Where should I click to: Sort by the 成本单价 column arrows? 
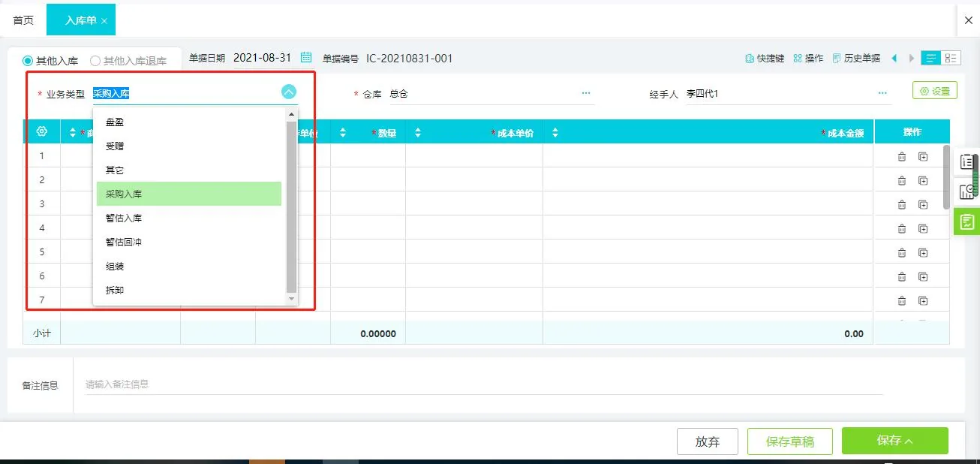tap(418, 133)
